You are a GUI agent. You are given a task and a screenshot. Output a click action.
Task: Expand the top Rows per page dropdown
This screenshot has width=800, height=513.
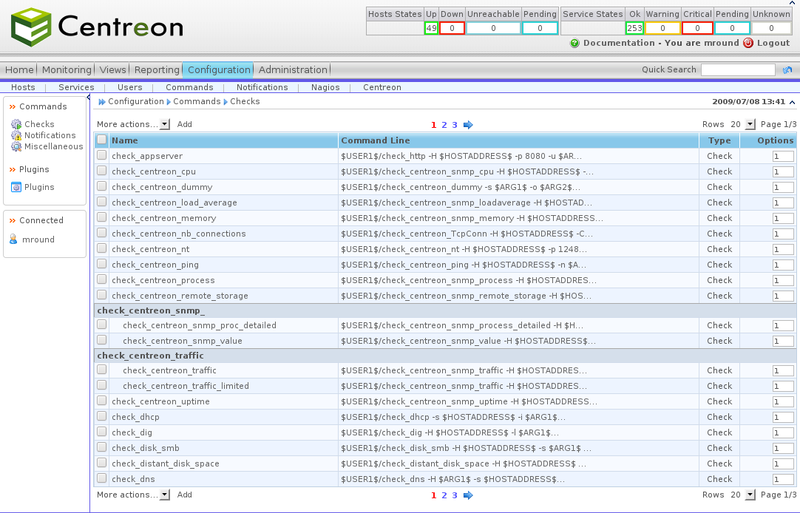click(741, 124)
